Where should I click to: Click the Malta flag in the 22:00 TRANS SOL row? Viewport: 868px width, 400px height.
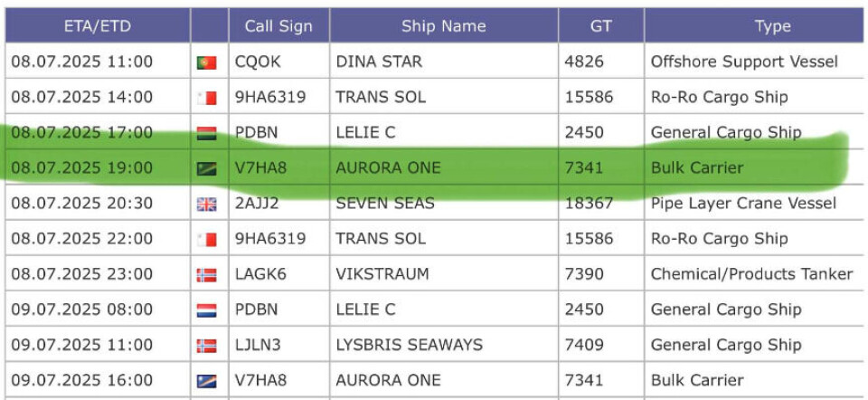click(206, 240)
